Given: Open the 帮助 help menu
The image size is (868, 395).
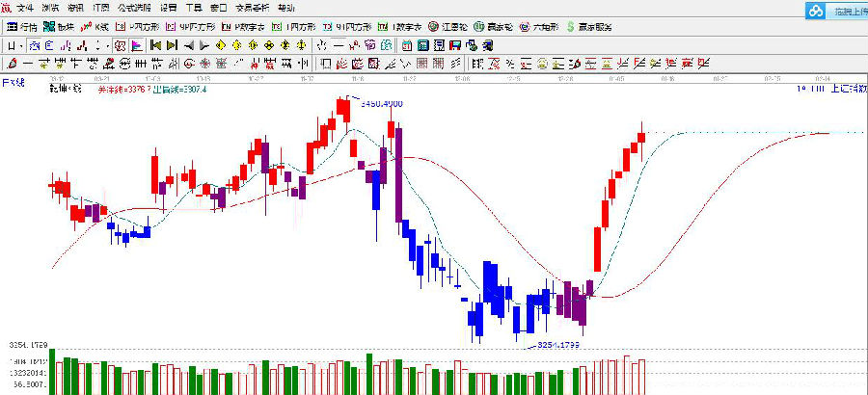Looking at the screenshot, I should pos(285,8).
